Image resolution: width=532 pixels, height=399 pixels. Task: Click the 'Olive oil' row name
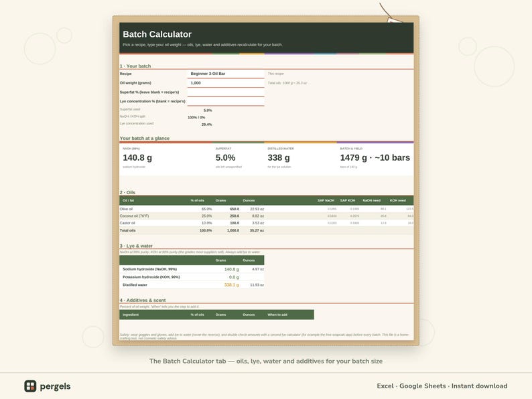(126, 209)
